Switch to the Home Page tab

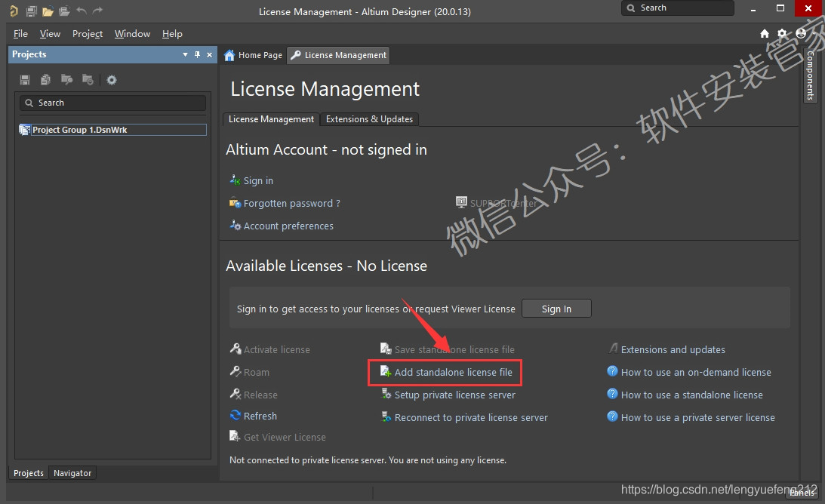[253, 55]
